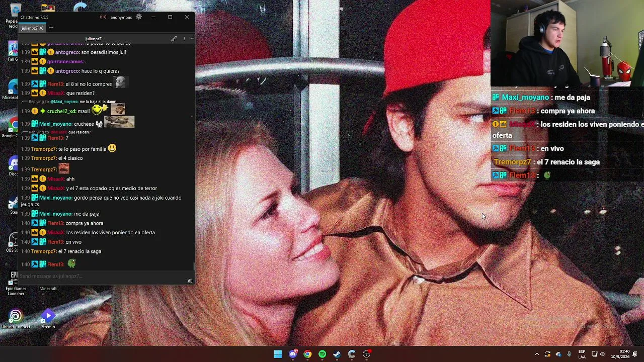The width and height of the screenshot is (644, 362).
Task: Add a new split with plus icon
Action: click(x=192, y=39)
